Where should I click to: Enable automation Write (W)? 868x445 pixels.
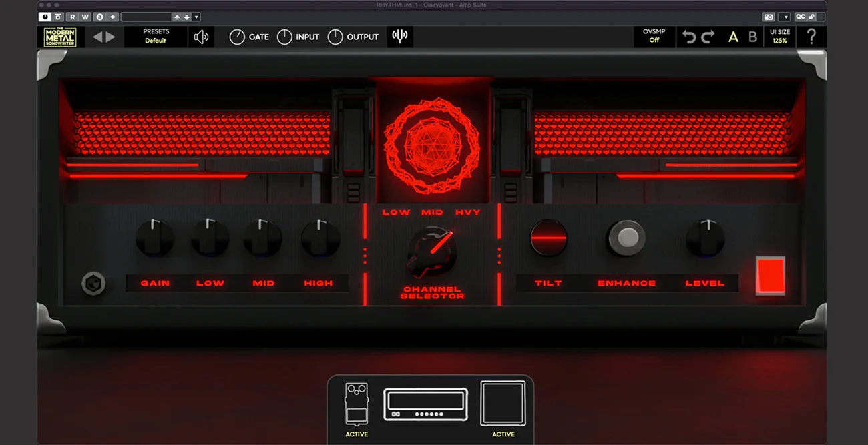(83, 17)
